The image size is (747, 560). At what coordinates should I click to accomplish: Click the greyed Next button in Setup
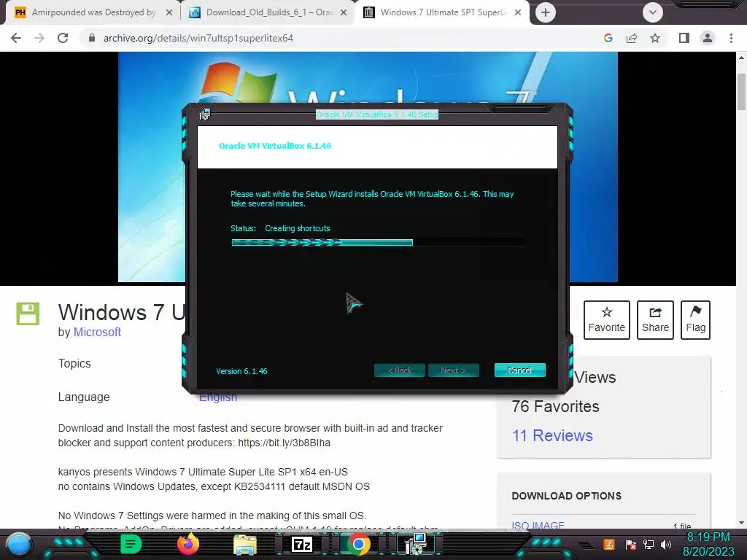click(454, 370)
